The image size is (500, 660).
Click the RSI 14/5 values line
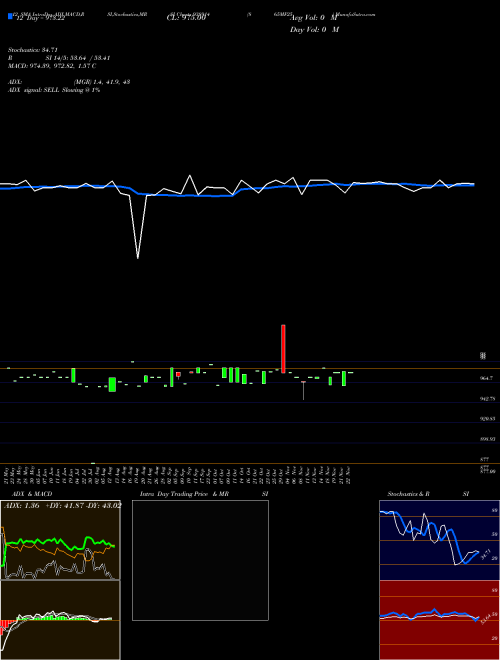point(59,58)
